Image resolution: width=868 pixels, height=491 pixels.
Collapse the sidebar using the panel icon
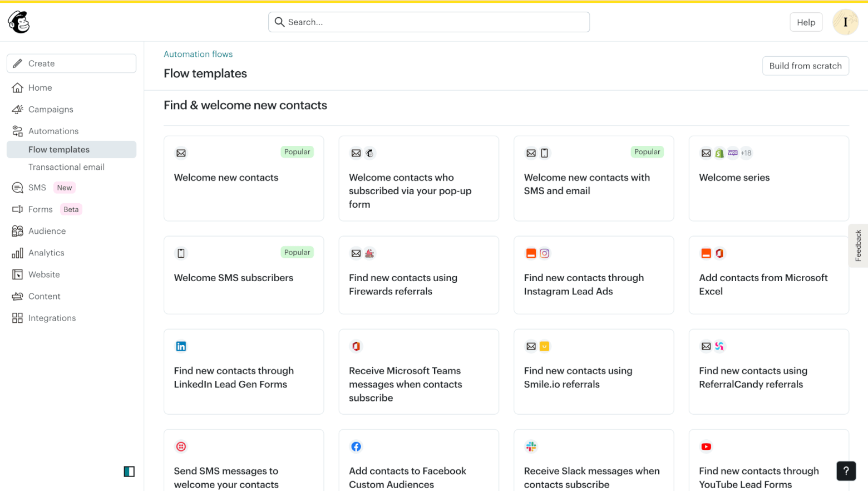coord(129,472)
